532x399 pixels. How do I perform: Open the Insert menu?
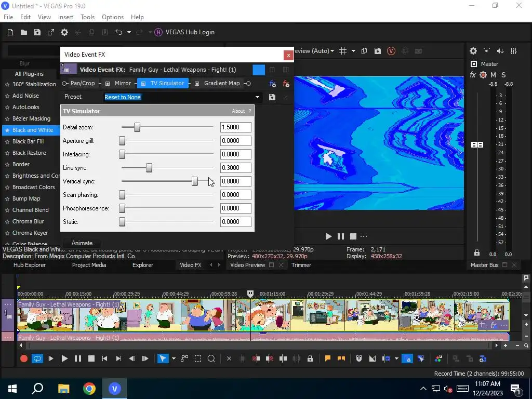tap(65, 17)
